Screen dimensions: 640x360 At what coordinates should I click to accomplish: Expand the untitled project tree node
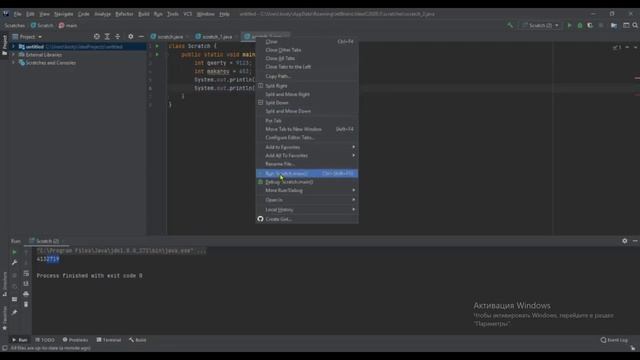pyautogui.click(x=13, y=47)
